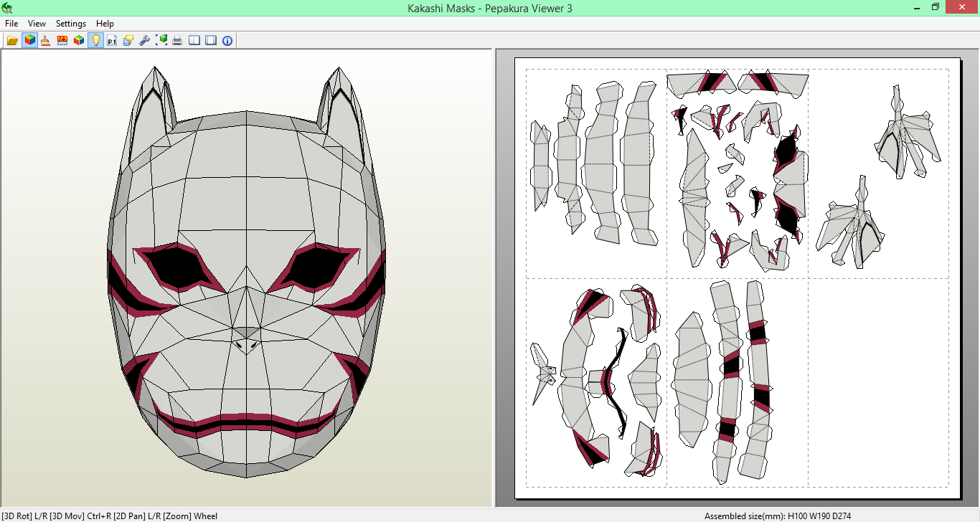The image size is (980, 522).
Task: Open the File menu
Action: click(11, 24)
